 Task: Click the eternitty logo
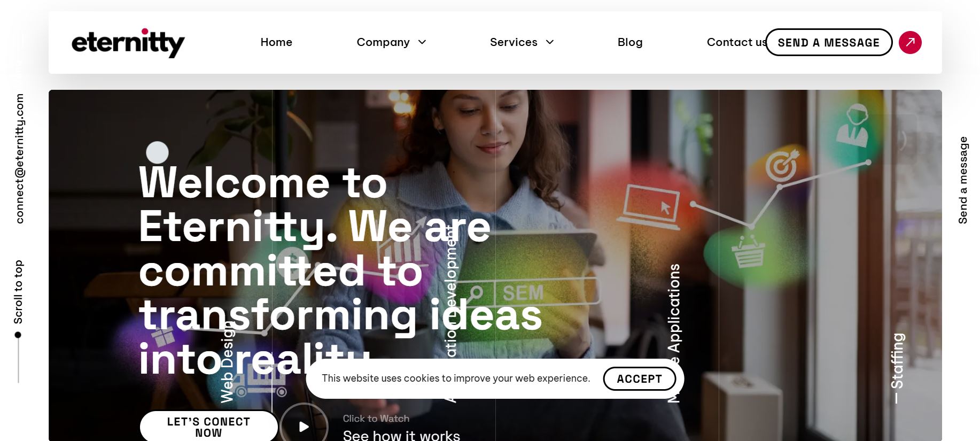[128, 43]
